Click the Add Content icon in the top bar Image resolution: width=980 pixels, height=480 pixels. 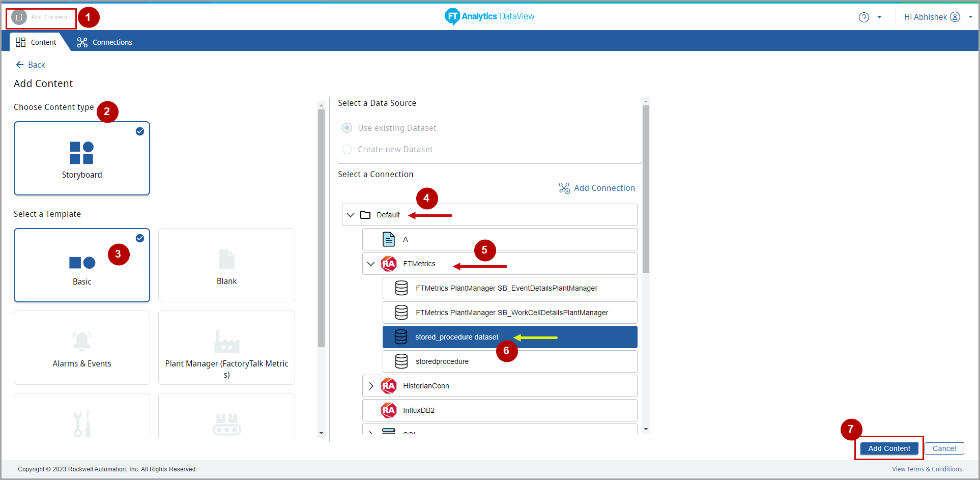point(19,17)
